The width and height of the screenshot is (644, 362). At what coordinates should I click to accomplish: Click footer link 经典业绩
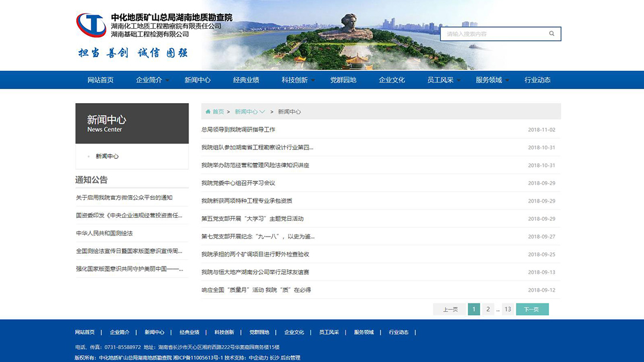pos(189,332)
